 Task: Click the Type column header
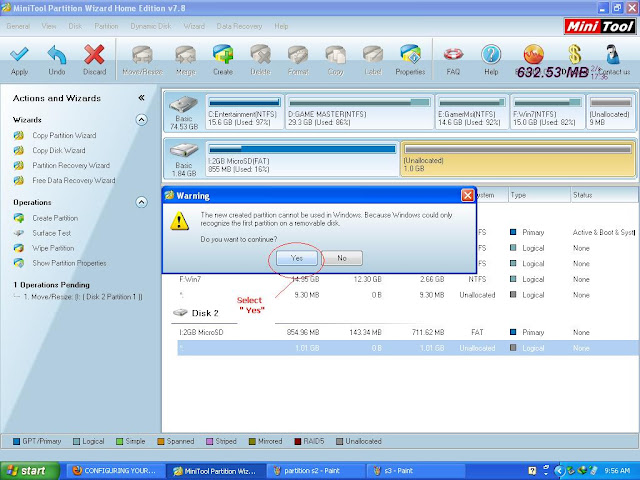(539, 195)
